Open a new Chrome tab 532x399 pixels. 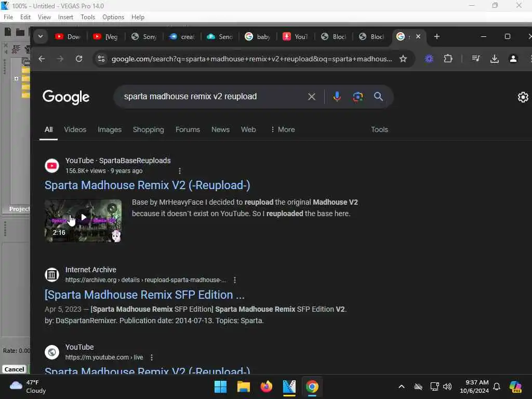pyautogui.click(x=437, y=36)
